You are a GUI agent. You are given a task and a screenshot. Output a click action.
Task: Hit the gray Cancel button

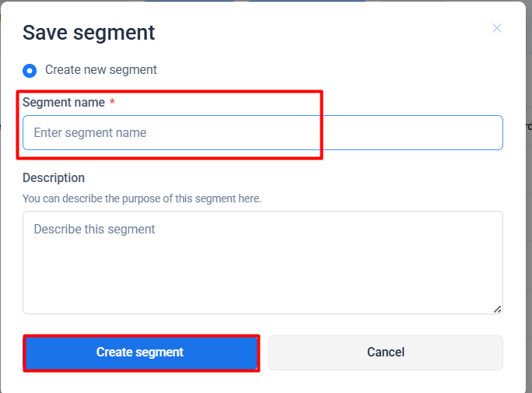[x=385, y=353]
